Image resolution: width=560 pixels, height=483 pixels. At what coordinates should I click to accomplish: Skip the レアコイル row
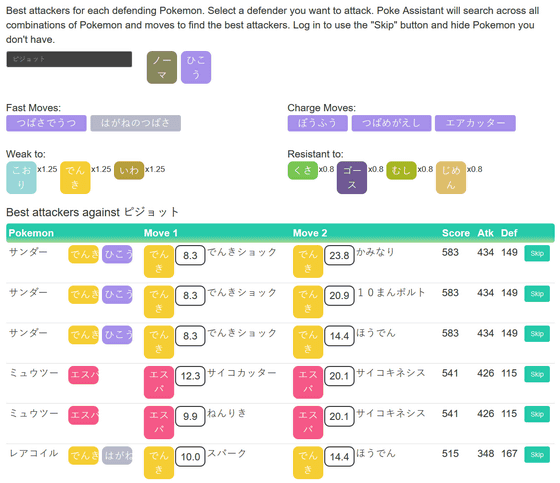pyautogui.click(x=537, y=454)
